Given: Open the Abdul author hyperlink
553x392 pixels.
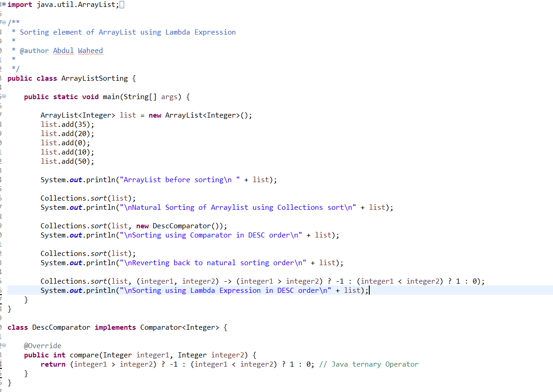Looking at the screenshot, I should tap(63, 50).
